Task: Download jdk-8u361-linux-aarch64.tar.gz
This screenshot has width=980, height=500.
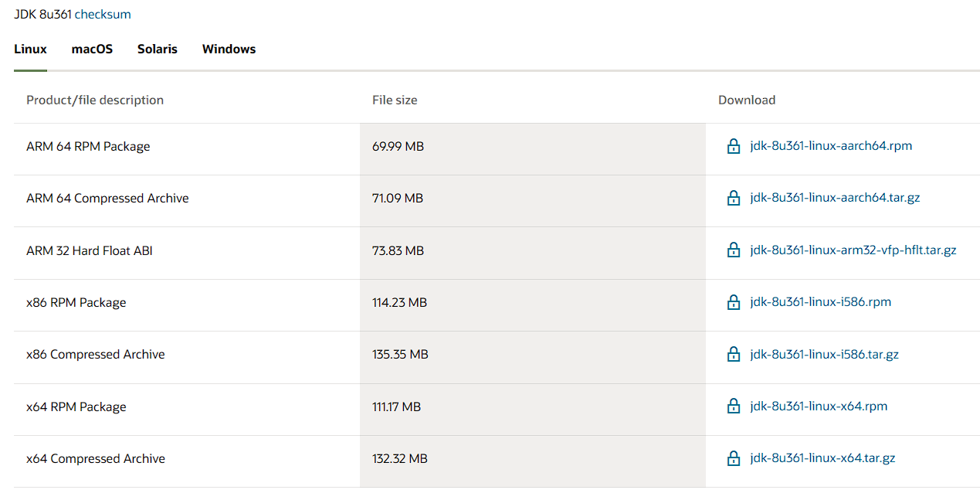Action: 835,198
